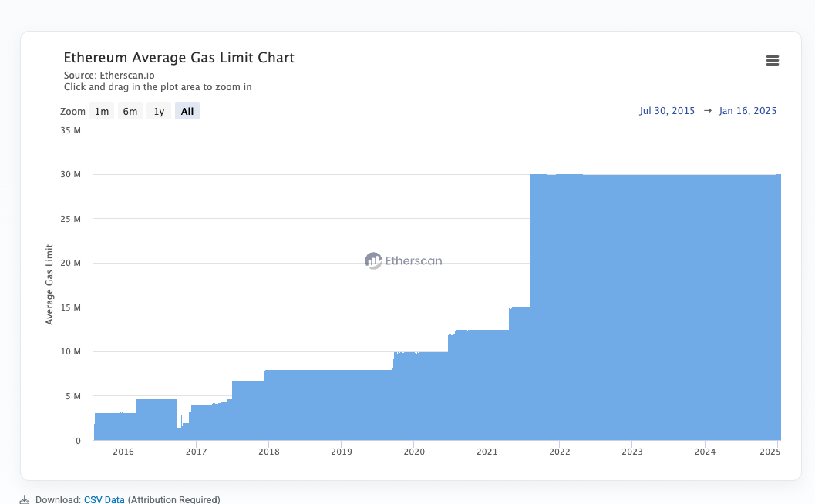Click the 30 M y-axis label
The height and width of the screenshot is (504, 815).
click(x=71, y=175)
